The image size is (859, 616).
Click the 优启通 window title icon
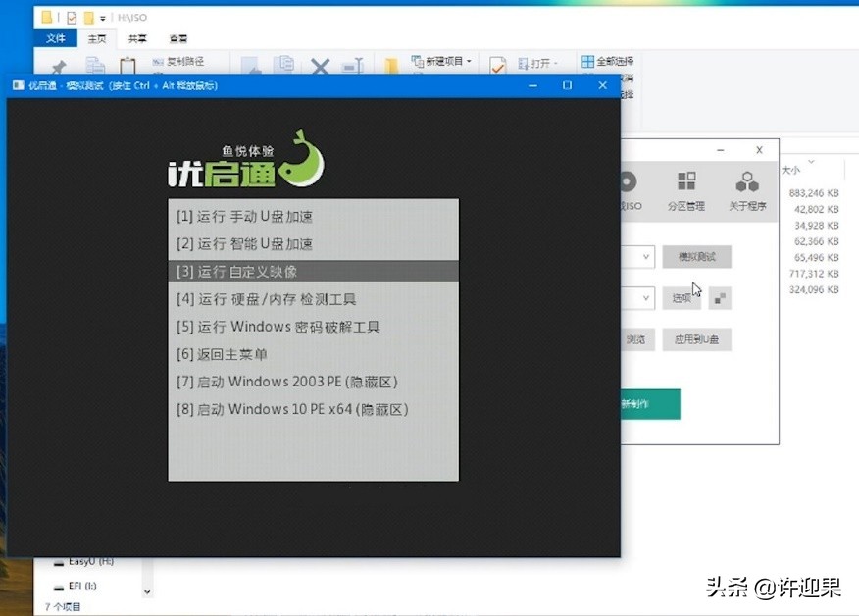pos(18,85)
